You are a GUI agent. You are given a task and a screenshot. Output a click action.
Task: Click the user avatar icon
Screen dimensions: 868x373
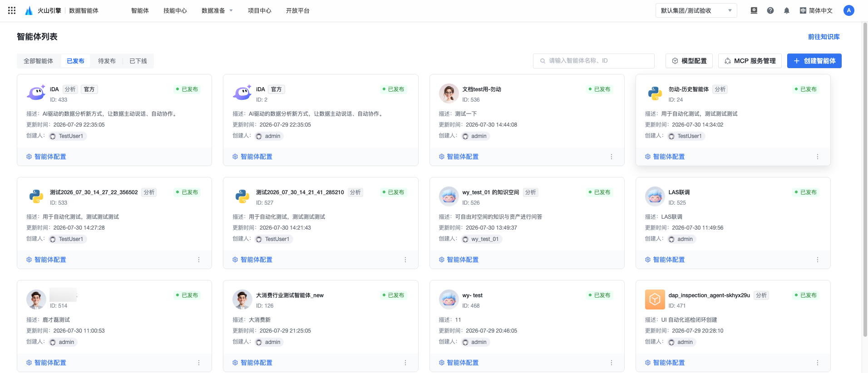[x=849, y=10]
